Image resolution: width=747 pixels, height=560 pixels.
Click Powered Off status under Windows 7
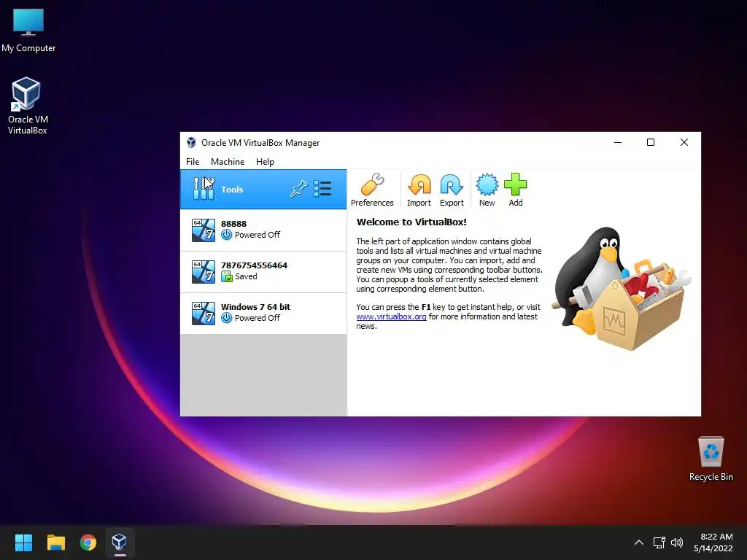pyautogui.click(x=258, y=318)
